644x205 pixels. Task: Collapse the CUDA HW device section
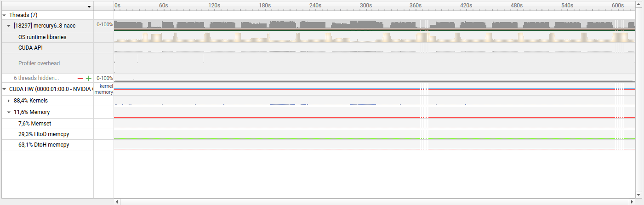click(5, 89)
